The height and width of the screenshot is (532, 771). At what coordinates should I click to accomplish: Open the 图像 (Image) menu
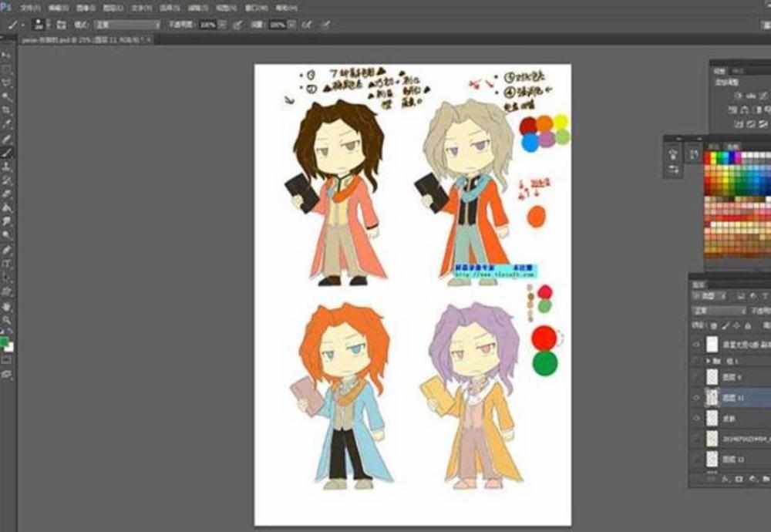(x=85, y=7)
